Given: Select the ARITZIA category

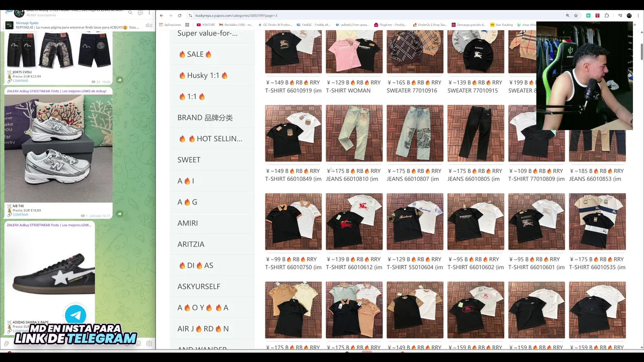Looking at the screenshot, I should tap(212, 244).
